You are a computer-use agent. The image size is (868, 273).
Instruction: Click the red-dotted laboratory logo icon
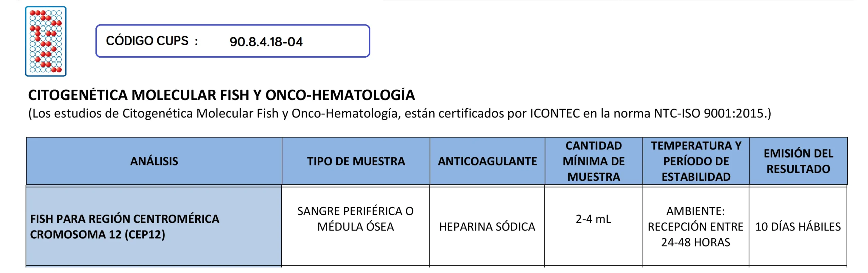46,41
